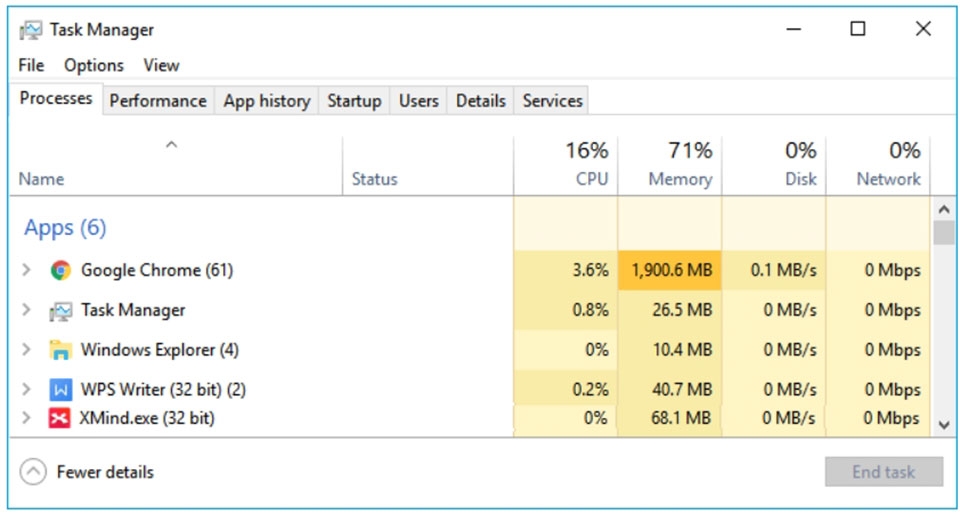Open the File menu
The image size is (960, 515).
(x=32, y=65)
